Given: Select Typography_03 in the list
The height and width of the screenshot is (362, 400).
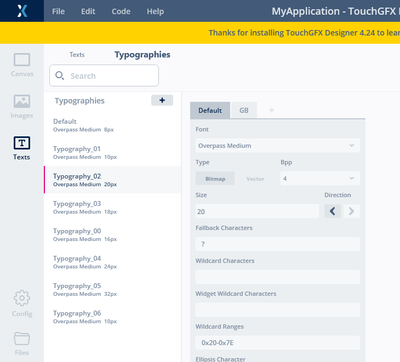Looking at the screenshot, I should (113, 207).
